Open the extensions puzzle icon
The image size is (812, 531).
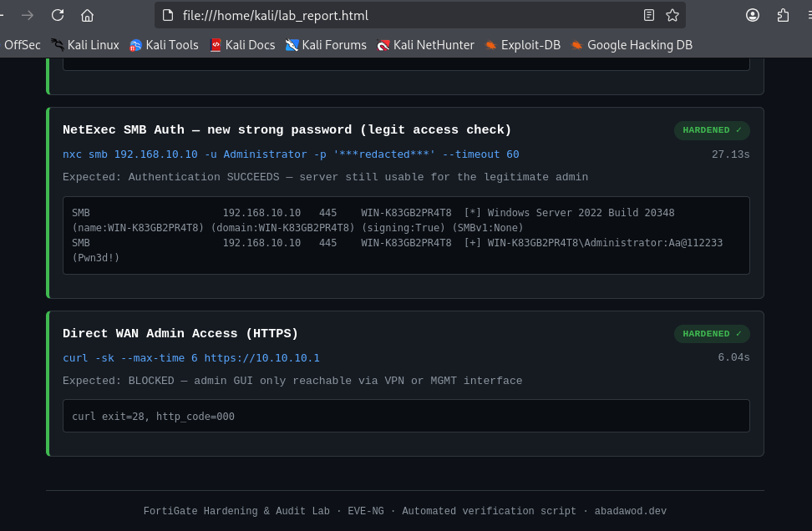point(783,16)
